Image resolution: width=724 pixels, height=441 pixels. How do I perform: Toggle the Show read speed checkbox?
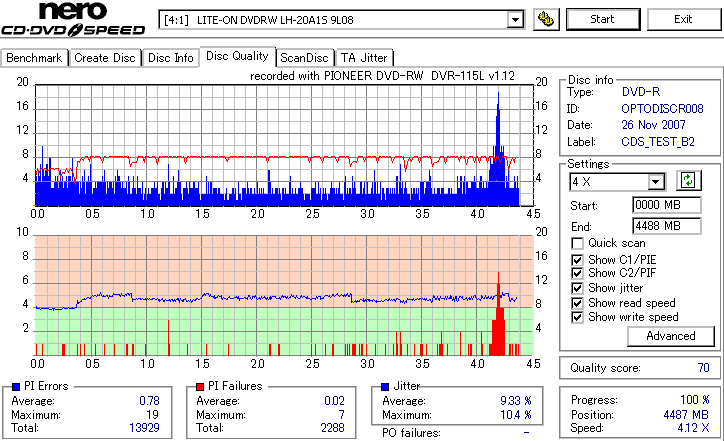577,303
